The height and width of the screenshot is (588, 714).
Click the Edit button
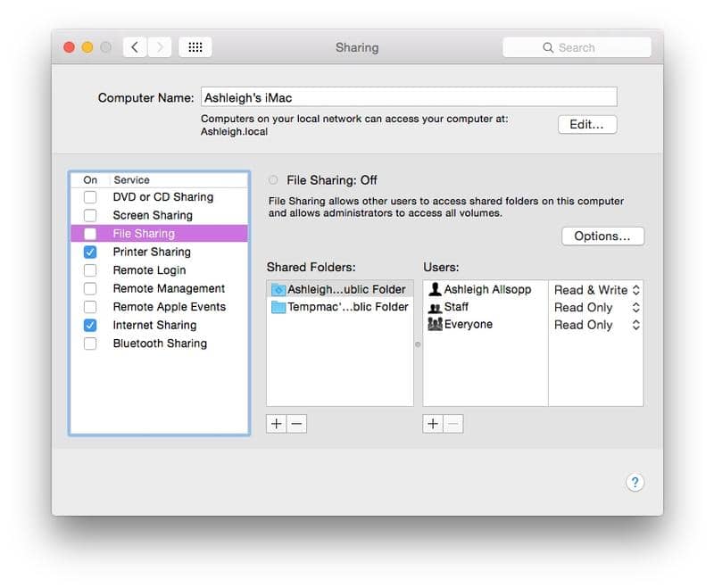586,124
